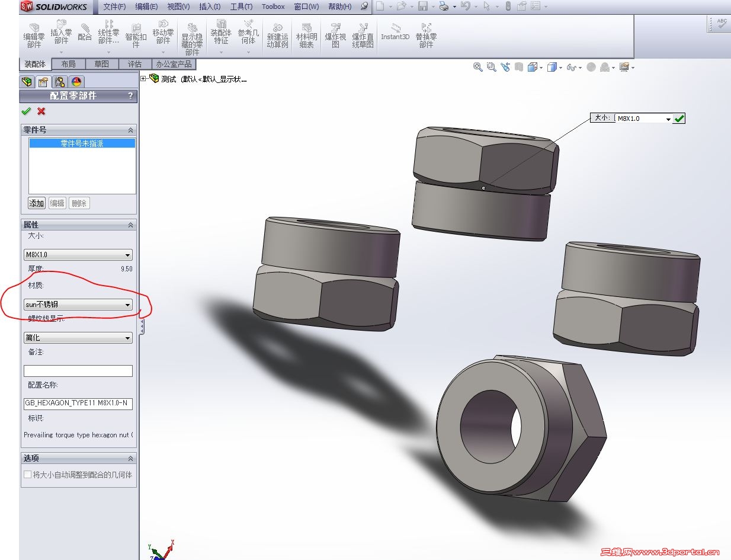Click New Motion Study (新建运动算例)
The height and width of the screenshot is (560, 731).
277,36
